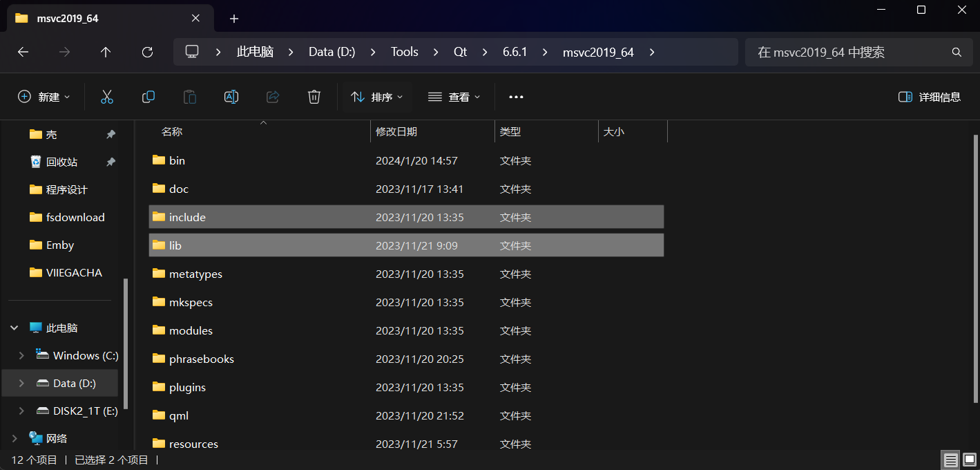Click the Refresh button in navigation bar
The image size is (980, 470).
147,52
